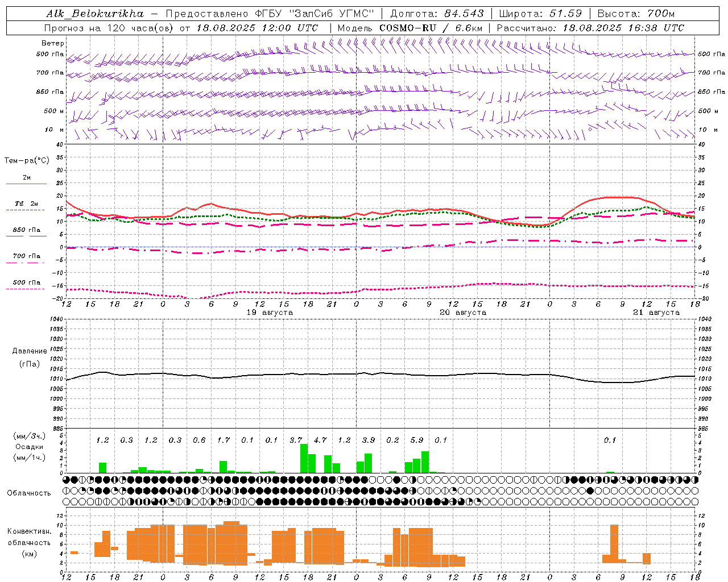
Task: Click the 'Тем-ра(°C)' temperature label
Action: coord(27,161)
